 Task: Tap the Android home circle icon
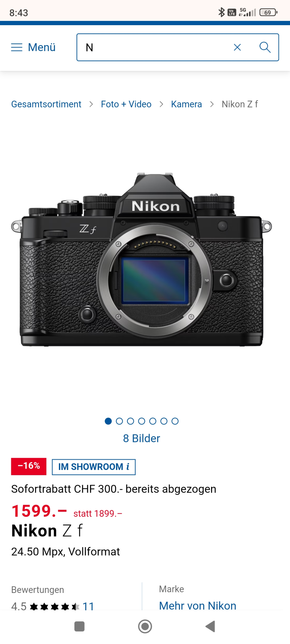[x=145, y=626]
